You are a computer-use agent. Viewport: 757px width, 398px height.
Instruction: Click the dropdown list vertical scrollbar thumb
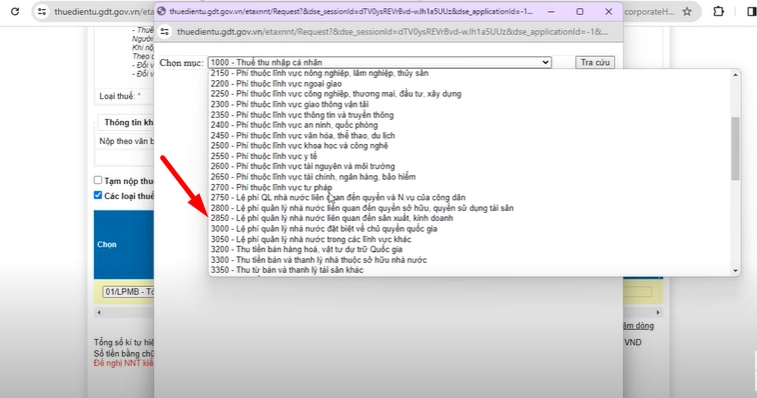(x=735, y=149)
